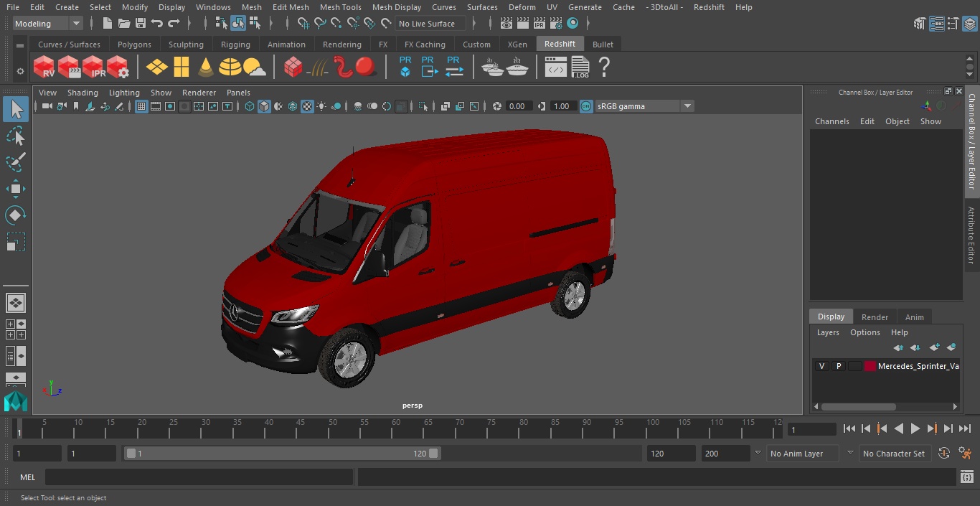
Task: Open Options menu in layer editor
Action: 864,332
